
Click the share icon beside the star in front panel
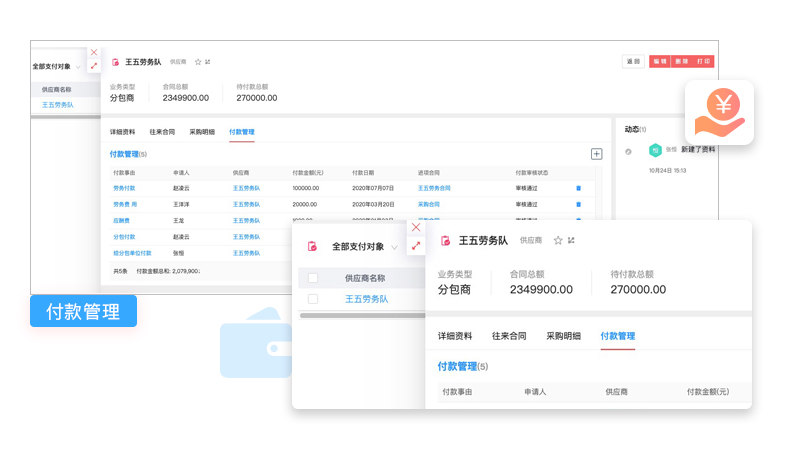pos(571,241)
